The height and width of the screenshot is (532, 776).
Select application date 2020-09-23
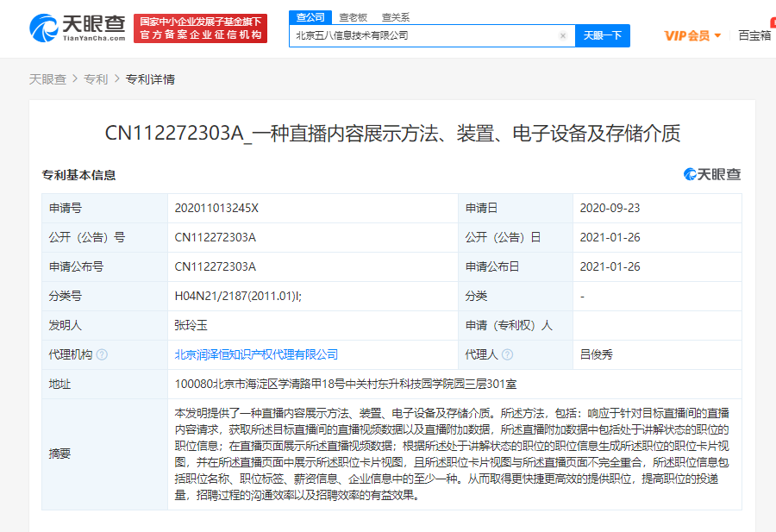click(610, 208)
